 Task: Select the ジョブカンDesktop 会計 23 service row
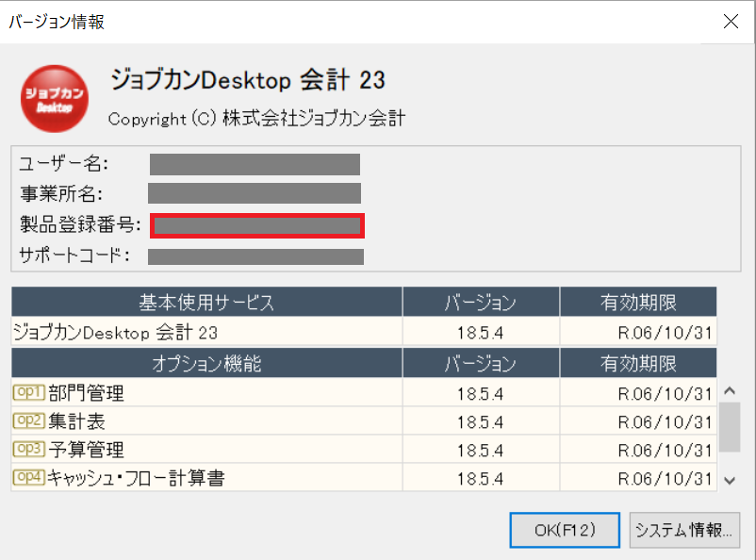click(364, 332)
